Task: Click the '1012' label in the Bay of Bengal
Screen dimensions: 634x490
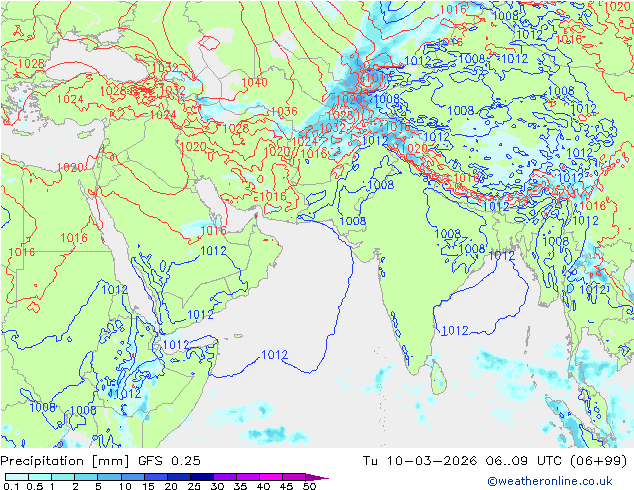Action: [x=455, y=330]
